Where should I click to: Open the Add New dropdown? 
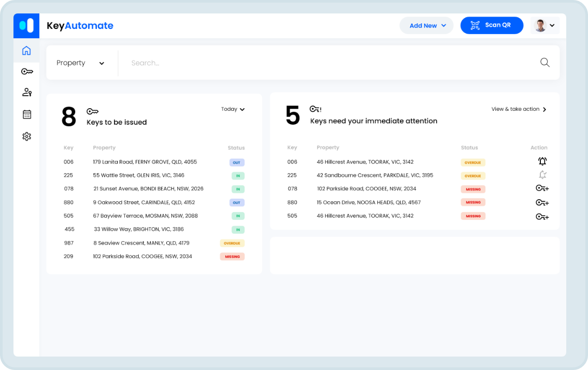coord(426,25)
